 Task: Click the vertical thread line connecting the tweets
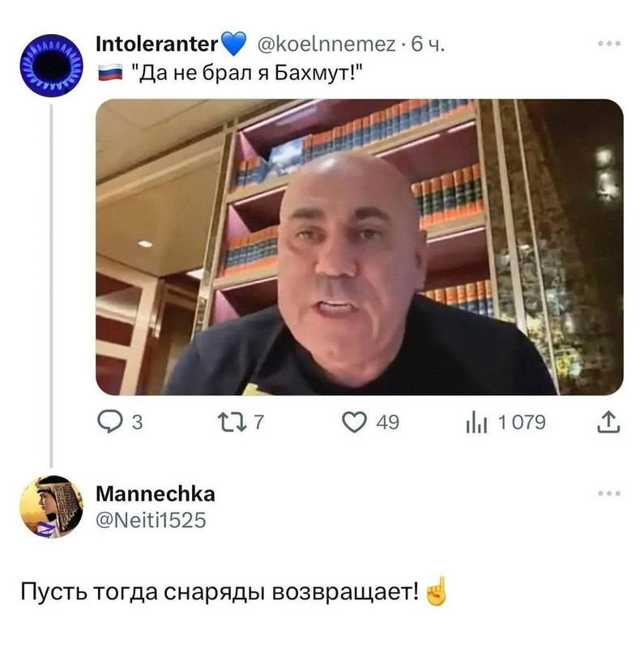point(51,286)
